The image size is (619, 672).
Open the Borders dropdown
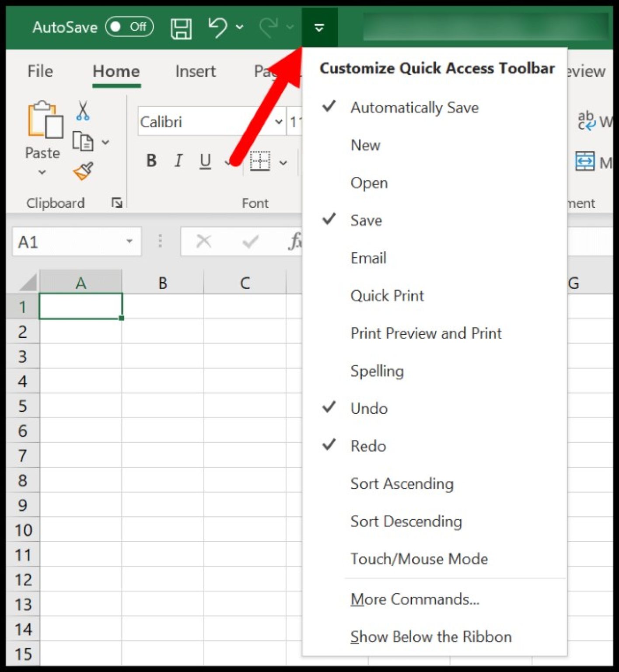click(283, 162)
